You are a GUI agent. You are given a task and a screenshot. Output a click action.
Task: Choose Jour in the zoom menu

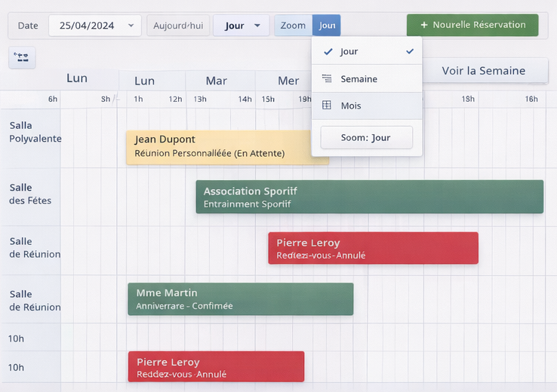click(x=367, y=51)
